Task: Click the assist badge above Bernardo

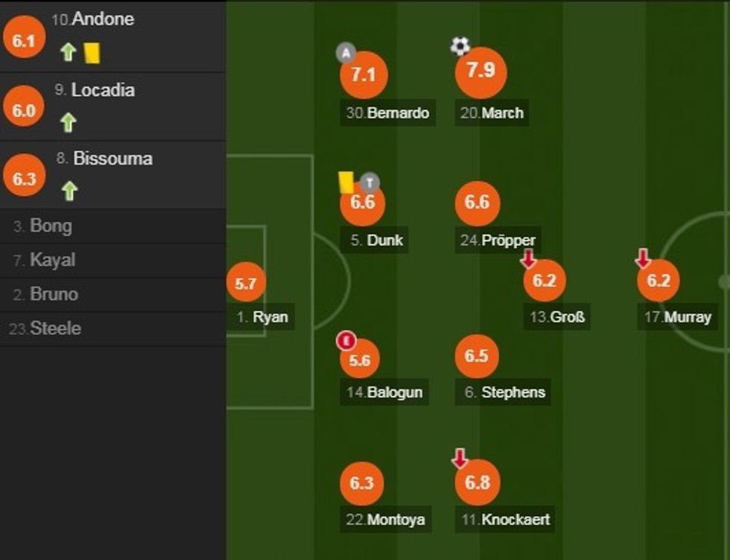Action: (x=346, y=52)
